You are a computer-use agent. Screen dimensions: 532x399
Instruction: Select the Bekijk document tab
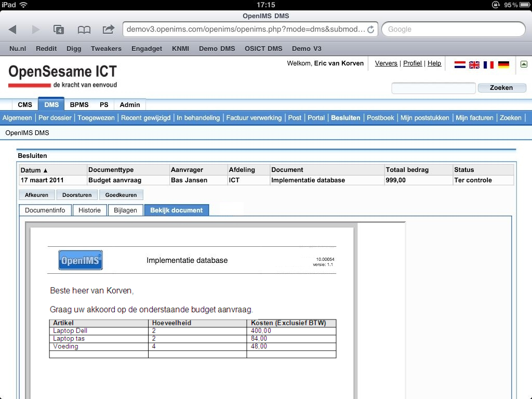[x=177, y=210]
